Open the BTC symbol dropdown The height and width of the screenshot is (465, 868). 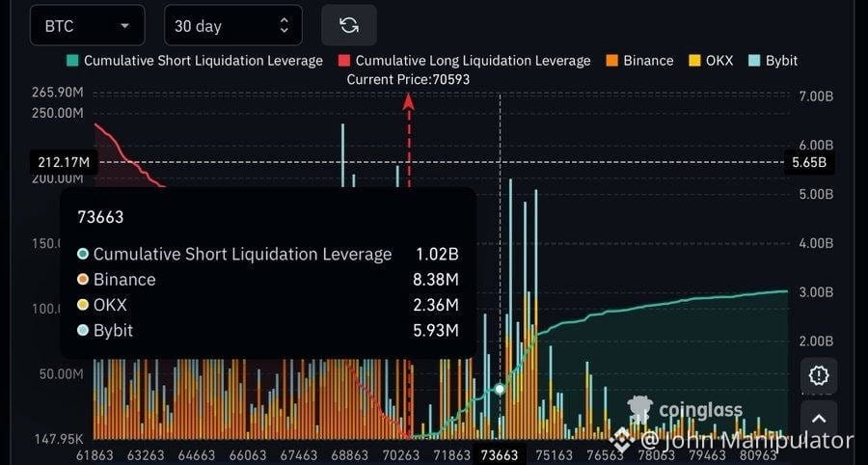pyautogui.click(x=88, y=25)
